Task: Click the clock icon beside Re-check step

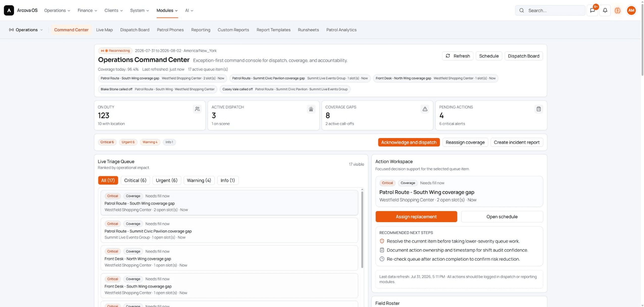Action: pyautogui.click(x=382, y=259)
